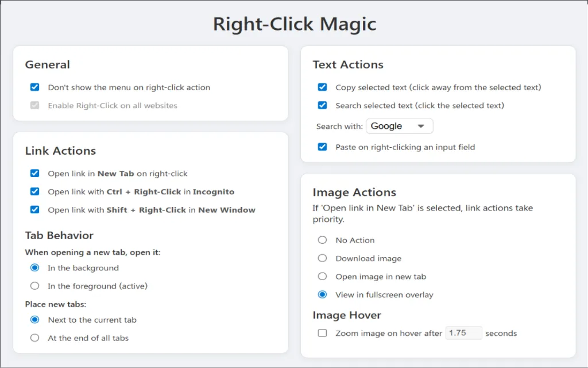Uncheck "Don't show the menu on right-click action"
The image size is (588, 368).
pos(34,87)
